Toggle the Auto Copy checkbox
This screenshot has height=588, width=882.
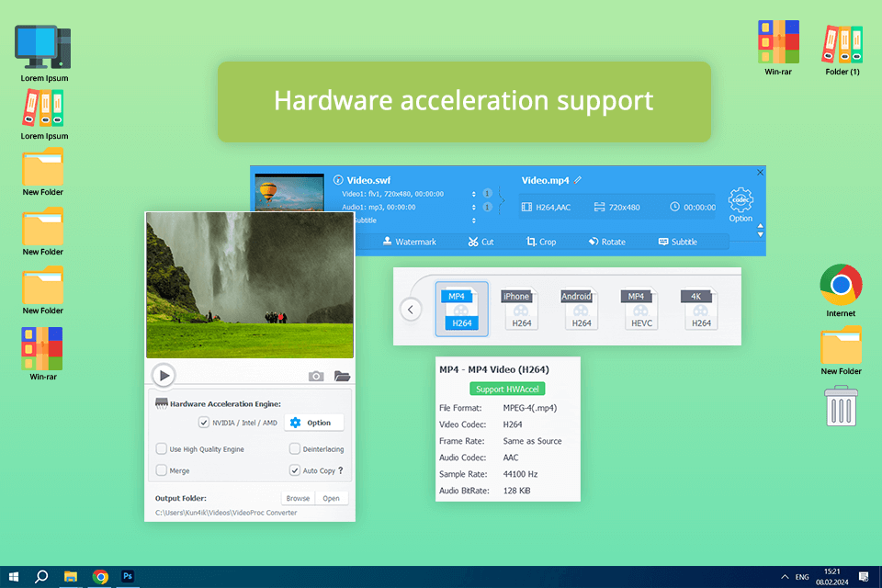294,469
